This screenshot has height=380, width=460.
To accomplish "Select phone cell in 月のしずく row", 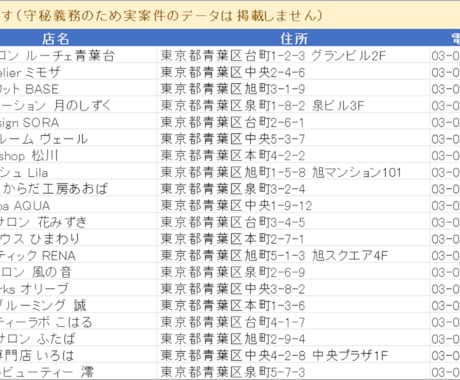I will [445, 105].
